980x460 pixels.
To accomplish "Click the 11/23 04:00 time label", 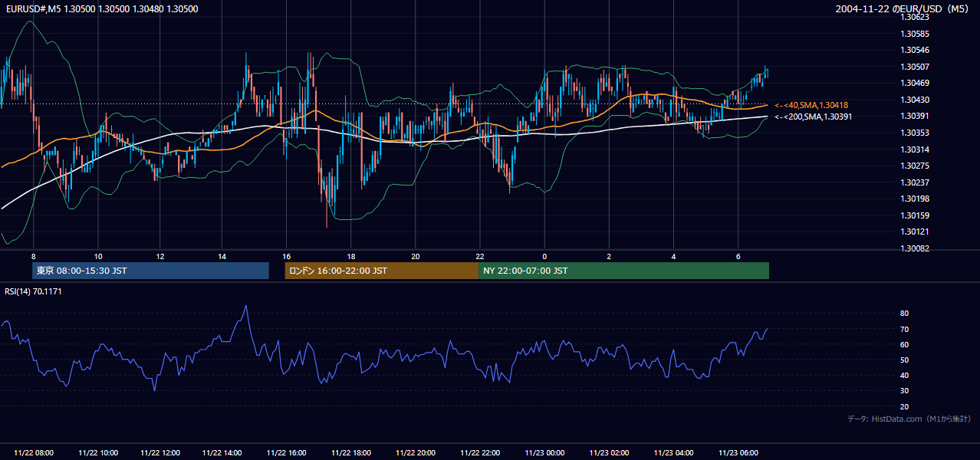I will tap(673, 453).
